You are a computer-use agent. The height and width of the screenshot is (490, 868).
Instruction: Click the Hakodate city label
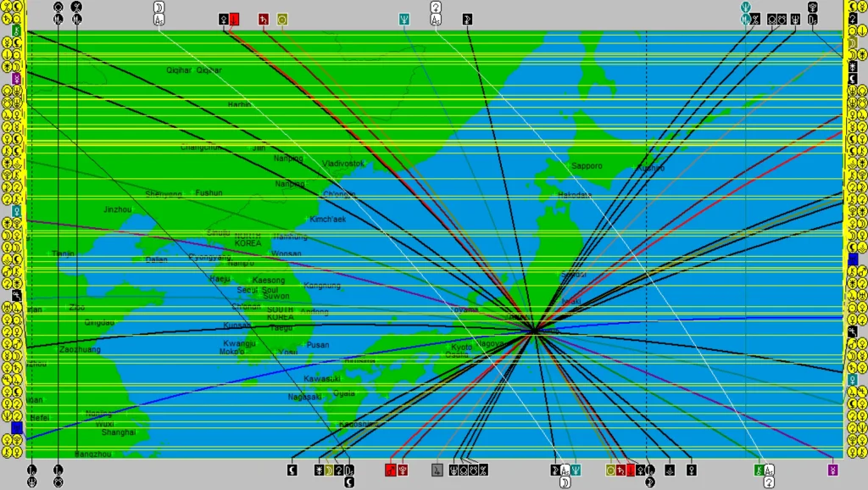(x=575, y=195)
